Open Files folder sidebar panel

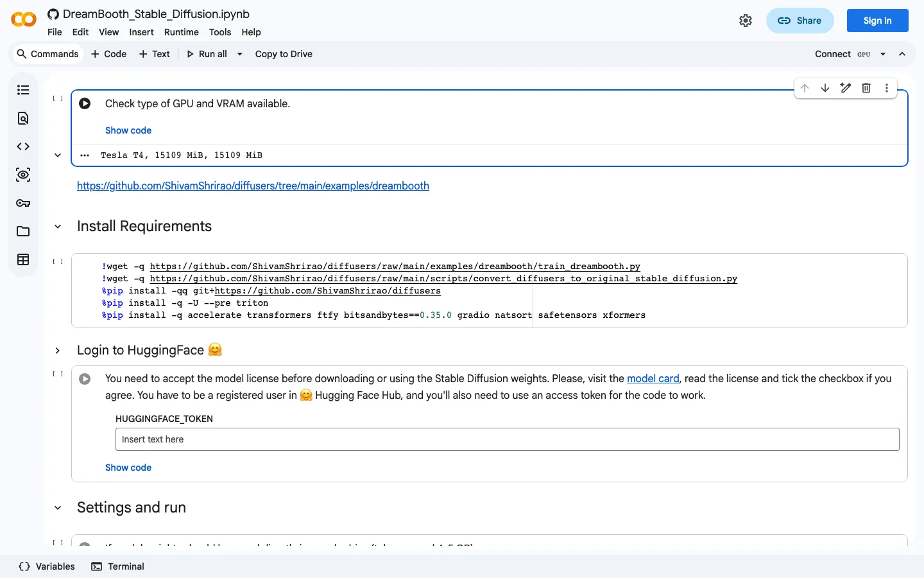[x=23, y=231]
